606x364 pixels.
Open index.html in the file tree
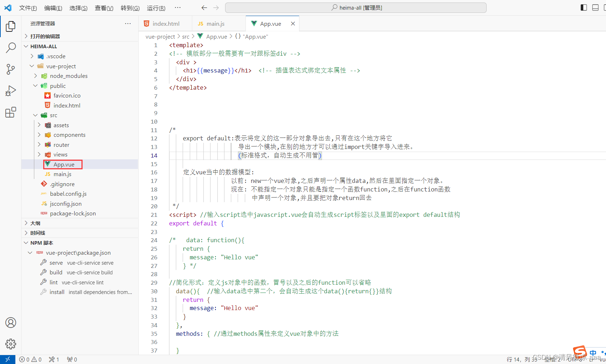(x=67, y=105)
